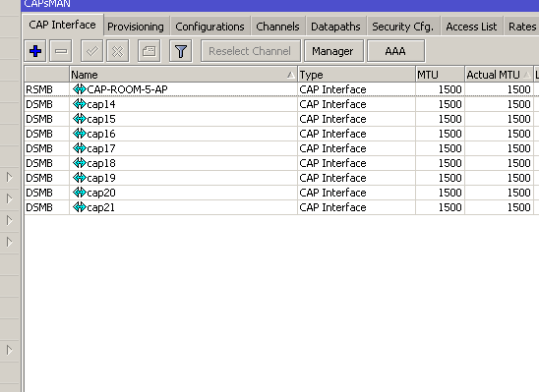Click the cross Disable button
The width and height of the screenshot is (539, 392).
pyautogui.click(x=118, y=51)
